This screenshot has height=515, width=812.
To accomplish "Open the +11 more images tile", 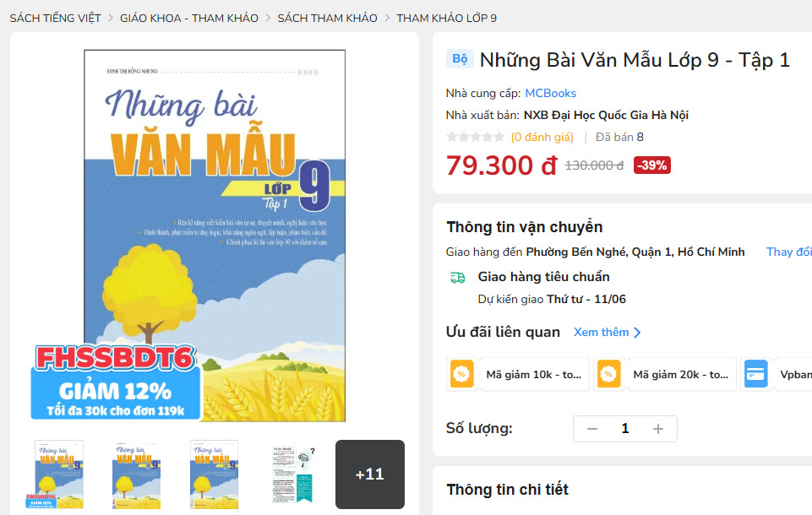I will click(x=370, y=474).
